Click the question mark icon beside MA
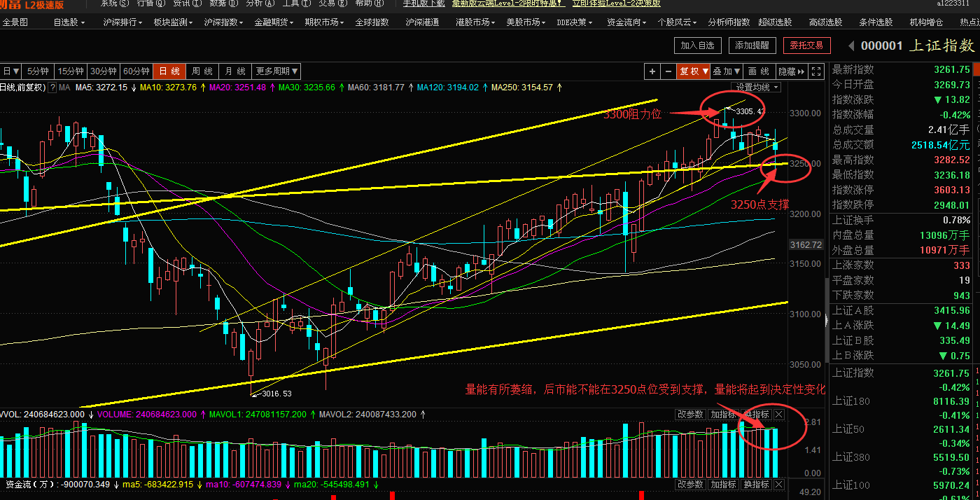 53,88
